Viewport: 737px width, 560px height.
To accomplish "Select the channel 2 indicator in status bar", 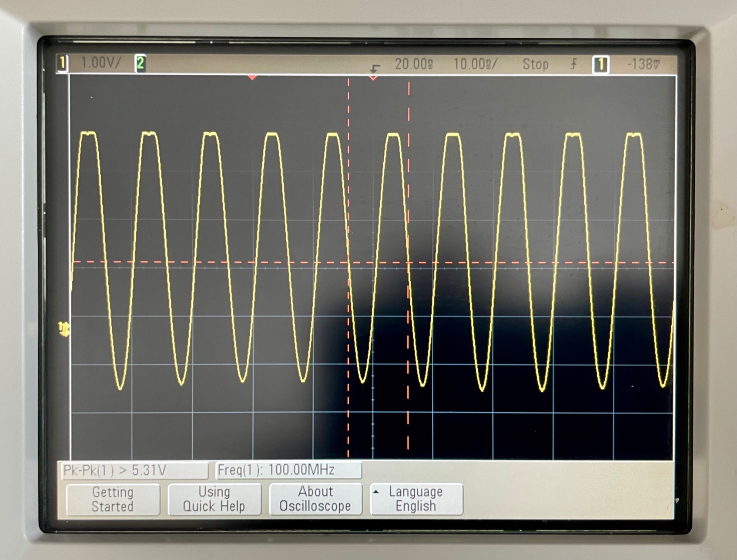I will 140,64.
